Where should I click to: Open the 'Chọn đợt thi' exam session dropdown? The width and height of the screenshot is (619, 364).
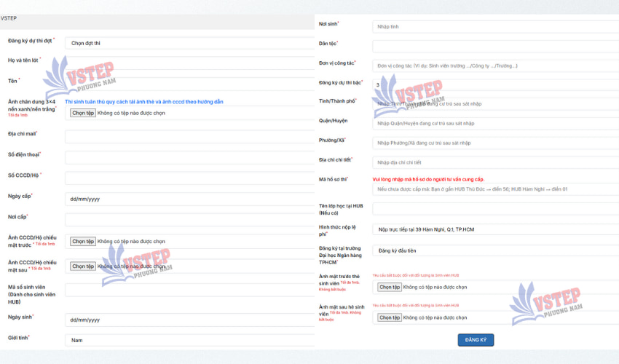pos(189,43)
